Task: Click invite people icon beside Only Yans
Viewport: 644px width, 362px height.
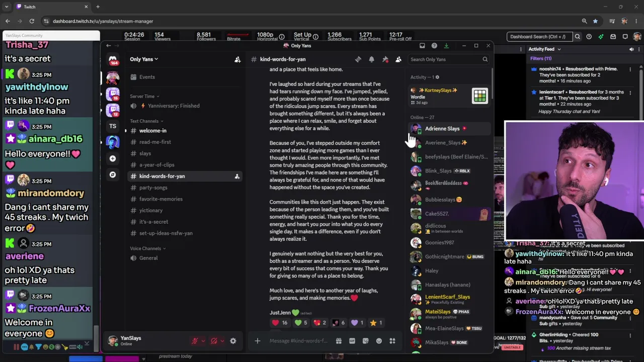Action: click(237, 59)
